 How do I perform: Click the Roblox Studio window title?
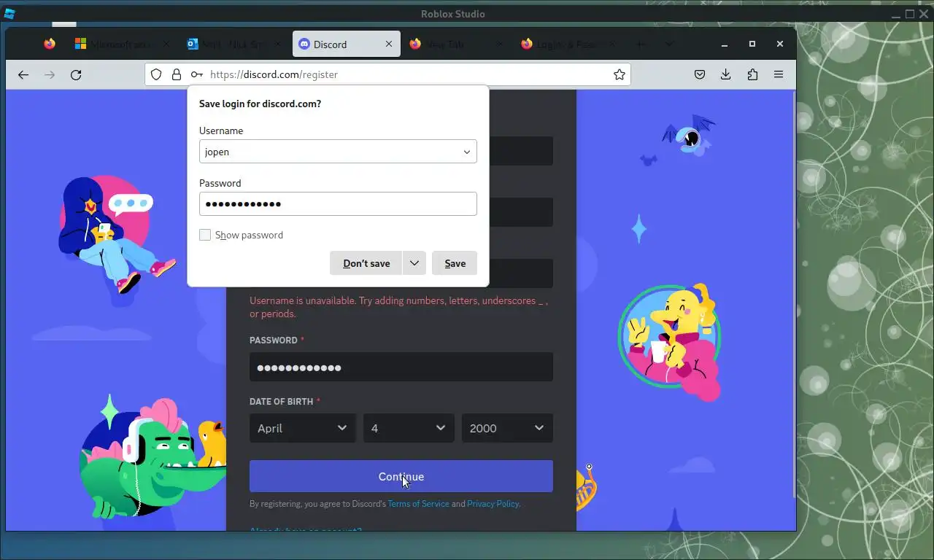click(x=453, y=14)
